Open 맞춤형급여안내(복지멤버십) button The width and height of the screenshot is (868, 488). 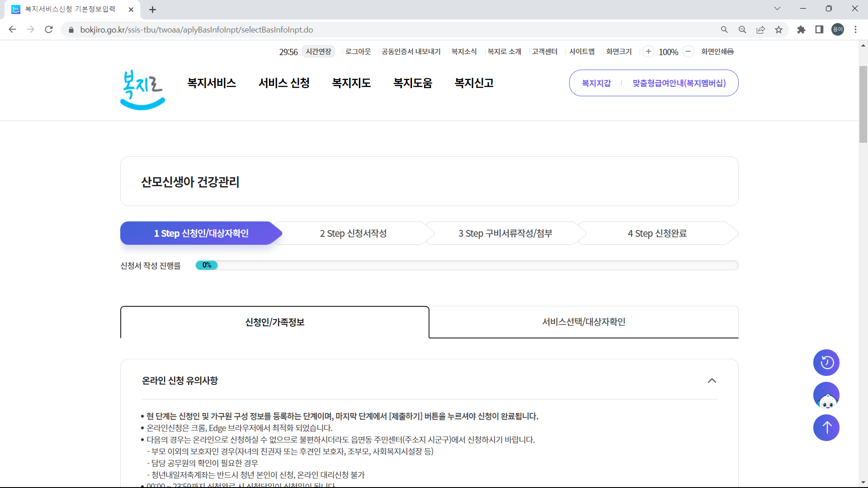click(679, 83)
